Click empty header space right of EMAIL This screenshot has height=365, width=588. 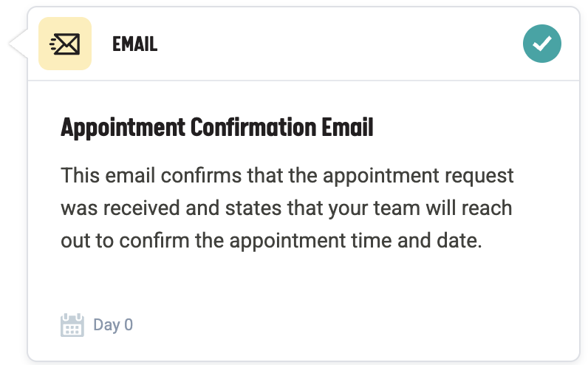[332, 44]
